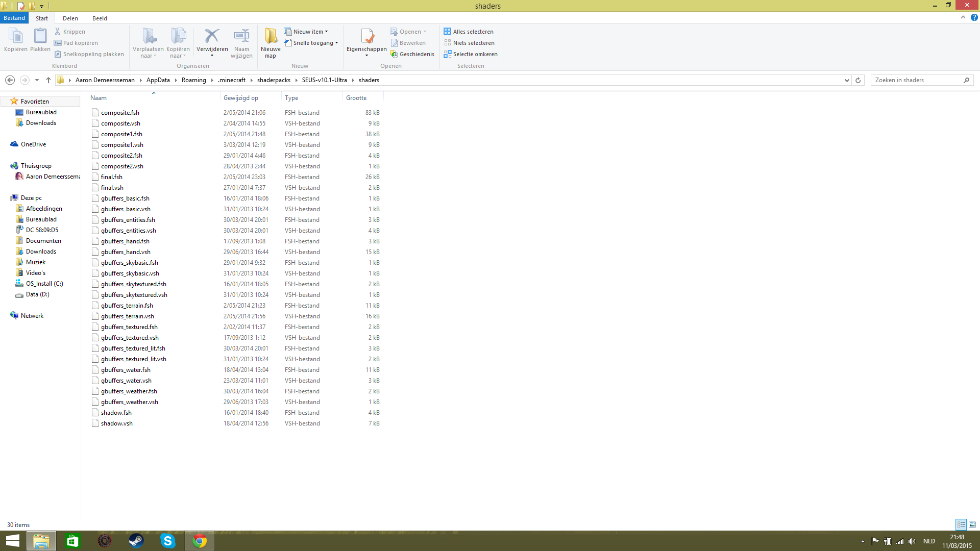Create a folder with Nieuwe map
980x551 pixels.
(271, 43)
